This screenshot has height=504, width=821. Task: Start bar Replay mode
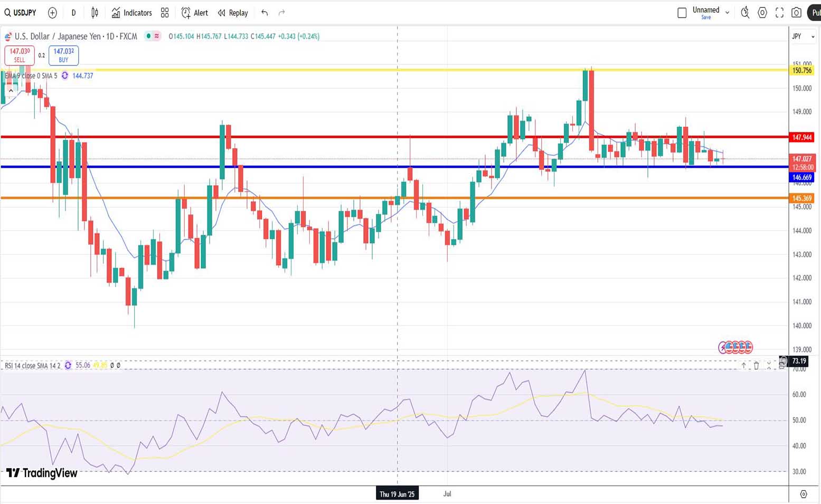coord(233,13)
